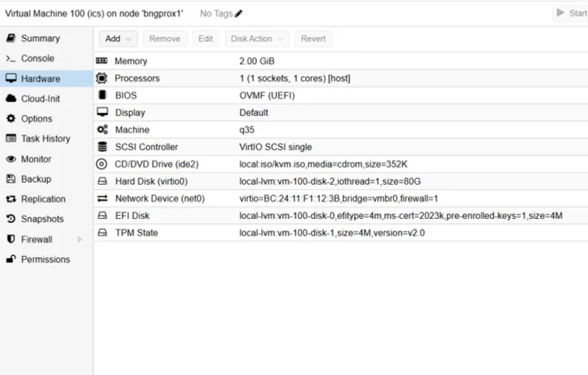The height and width of the screenshot is (375, 588).
Task: Open the Backup section
Action: [36, 179]
